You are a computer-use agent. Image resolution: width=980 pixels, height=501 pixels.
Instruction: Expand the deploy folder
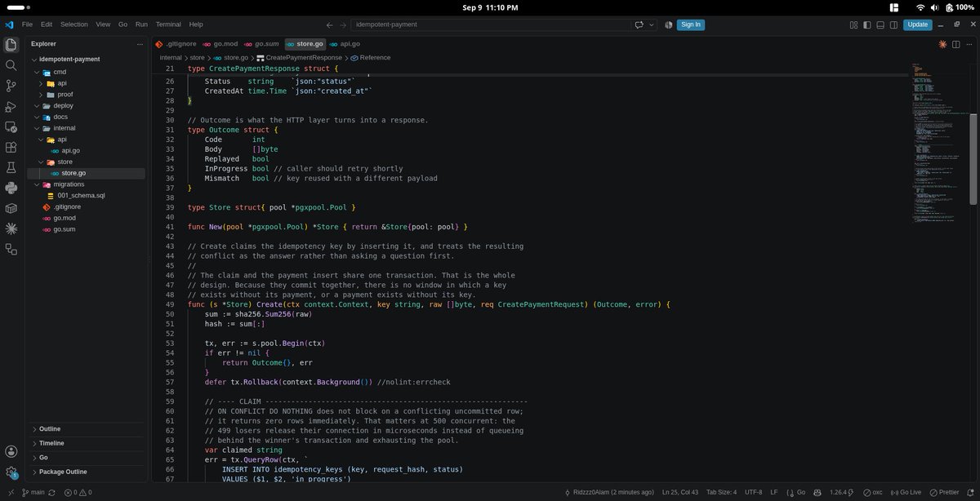(x=88, y=106)
